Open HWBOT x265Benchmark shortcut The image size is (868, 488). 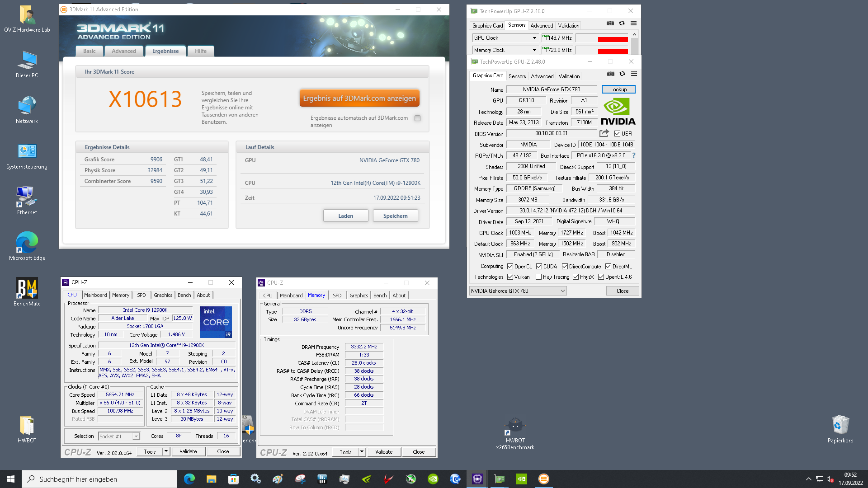click(x=515, y=434)
